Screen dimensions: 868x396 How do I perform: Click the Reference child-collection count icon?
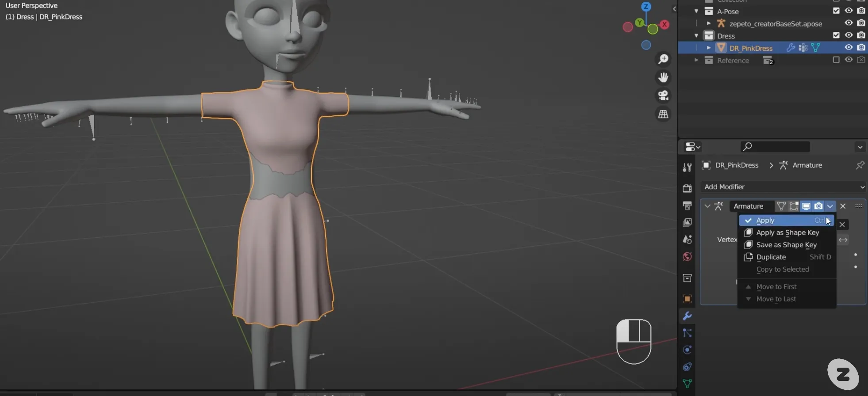[x=768, y=61]
